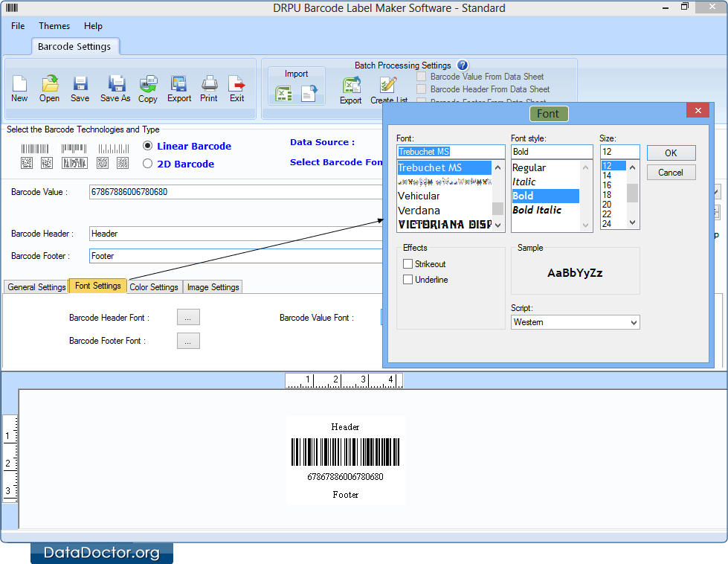This screenshot has height=564, width=728.
Task: Open the File menu
Action: (x=18, y=26)
